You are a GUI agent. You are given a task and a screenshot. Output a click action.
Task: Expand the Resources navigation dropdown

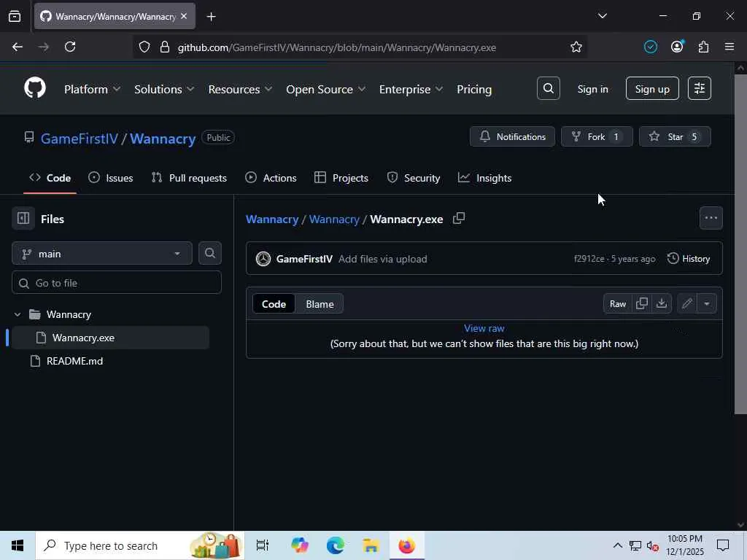tap(240, 89)
